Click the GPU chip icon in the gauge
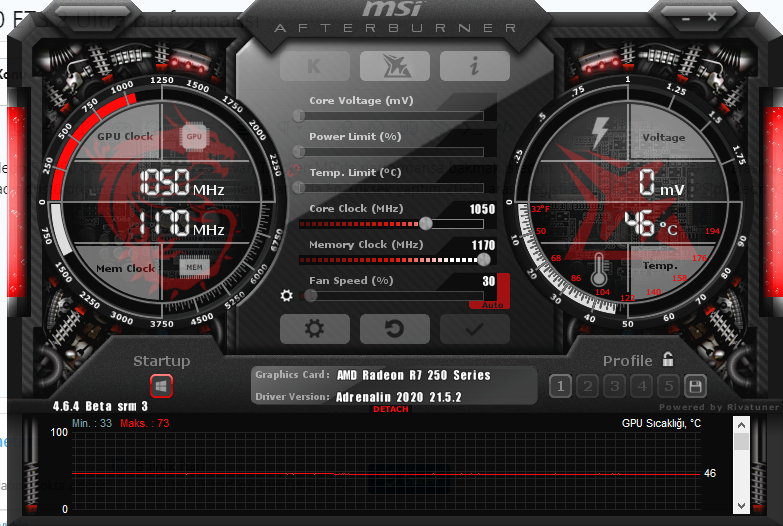783x526 pixels. (194, 136)
